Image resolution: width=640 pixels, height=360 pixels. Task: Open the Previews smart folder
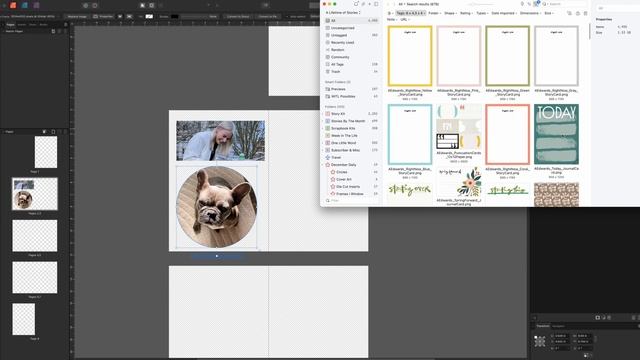pos(351,89)
